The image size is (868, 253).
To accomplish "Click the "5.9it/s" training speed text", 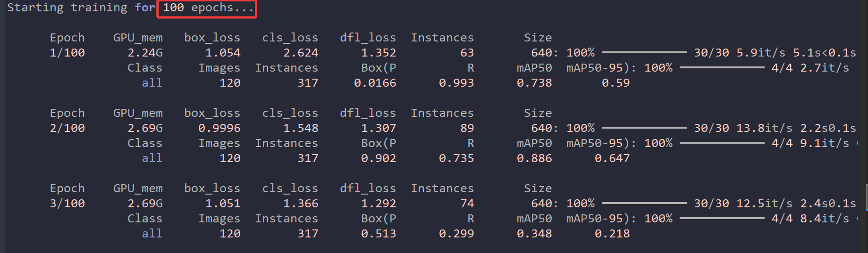I will [761, 53].
